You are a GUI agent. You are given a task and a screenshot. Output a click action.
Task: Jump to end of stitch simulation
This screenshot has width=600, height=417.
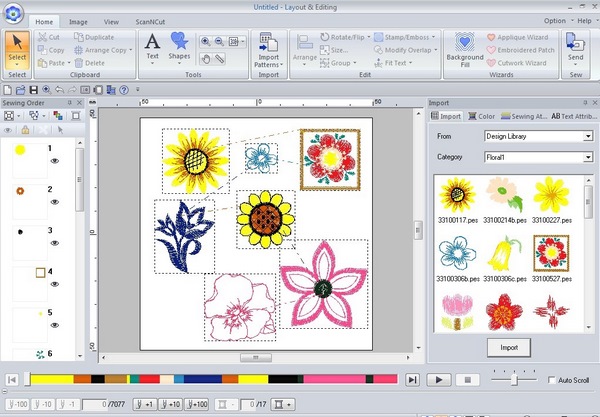[x=412, y=380]
